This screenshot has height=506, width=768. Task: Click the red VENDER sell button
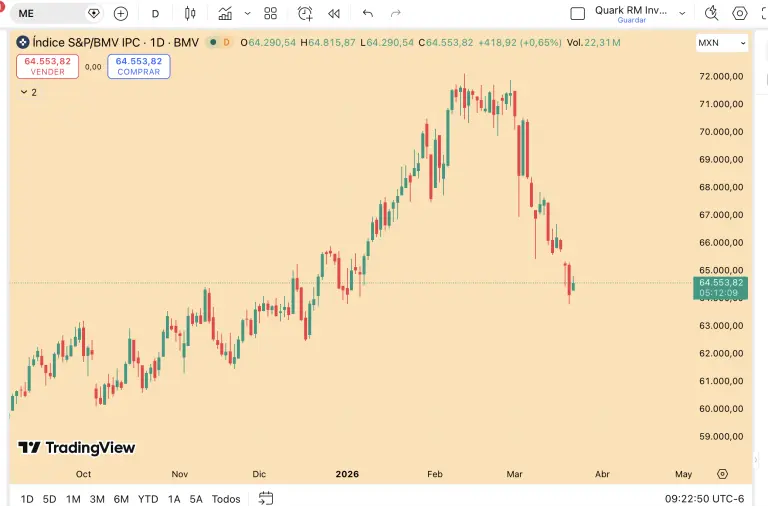(48, 66)
